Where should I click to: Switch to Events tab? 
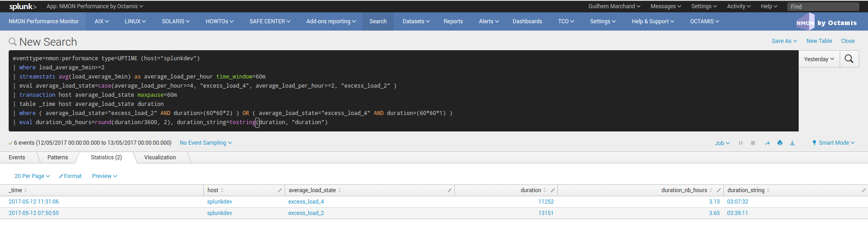tap(17, 157)
